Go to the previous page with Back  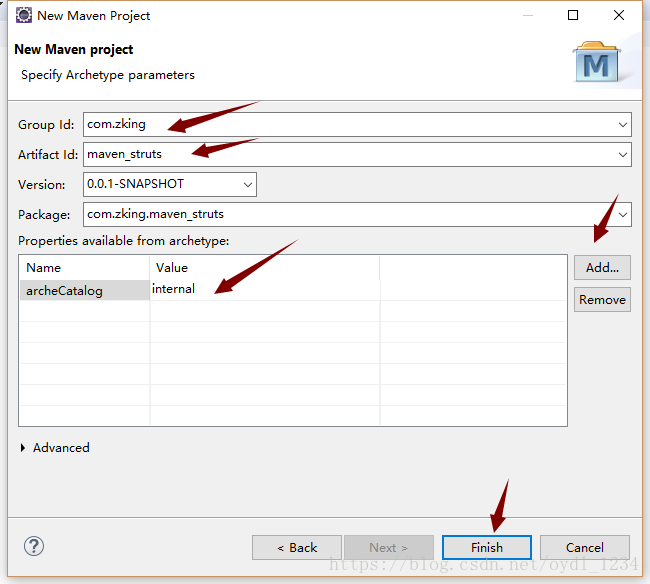click(297, 548)
